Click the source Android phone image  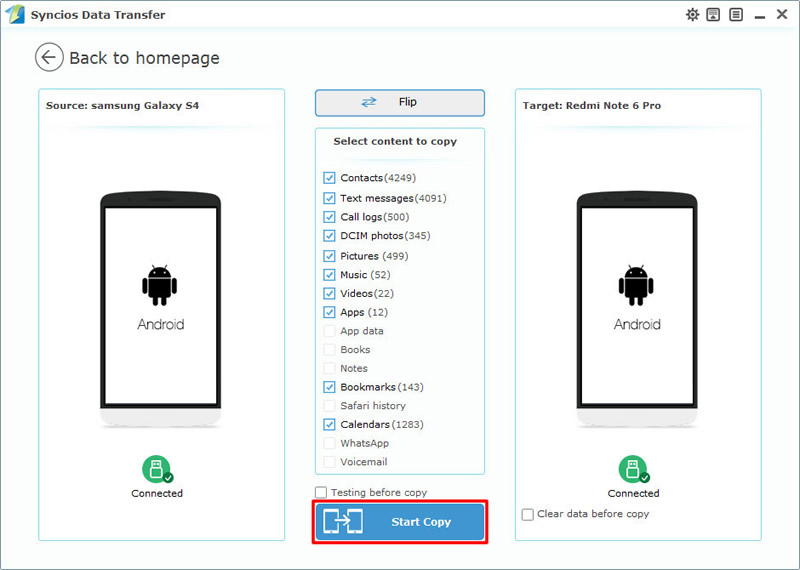click(x=161, y=309)
